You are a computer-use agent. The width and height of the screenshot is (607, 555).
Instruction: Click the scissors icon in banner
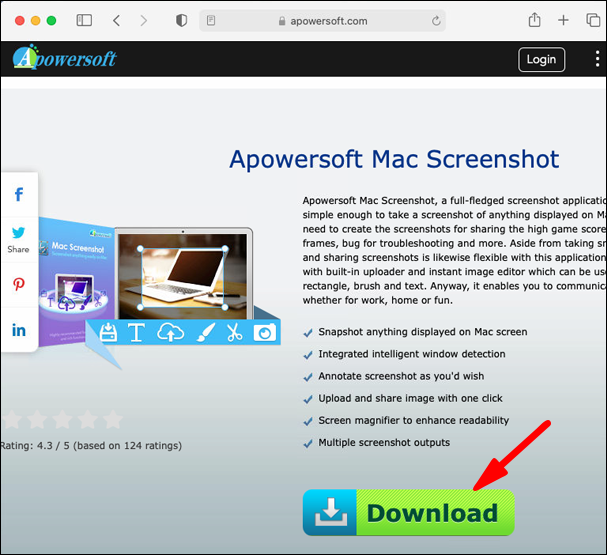(234, 332)
